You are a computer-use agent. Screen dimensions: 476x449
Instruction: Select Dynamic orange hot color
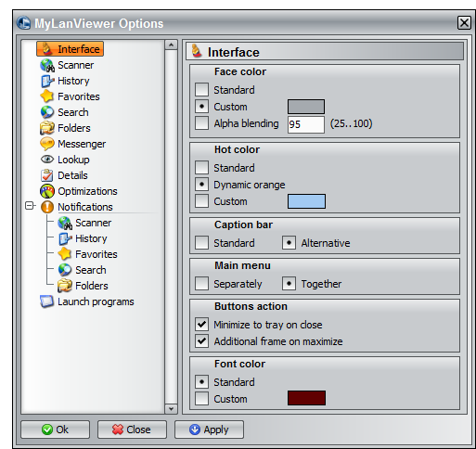point(201,185)
